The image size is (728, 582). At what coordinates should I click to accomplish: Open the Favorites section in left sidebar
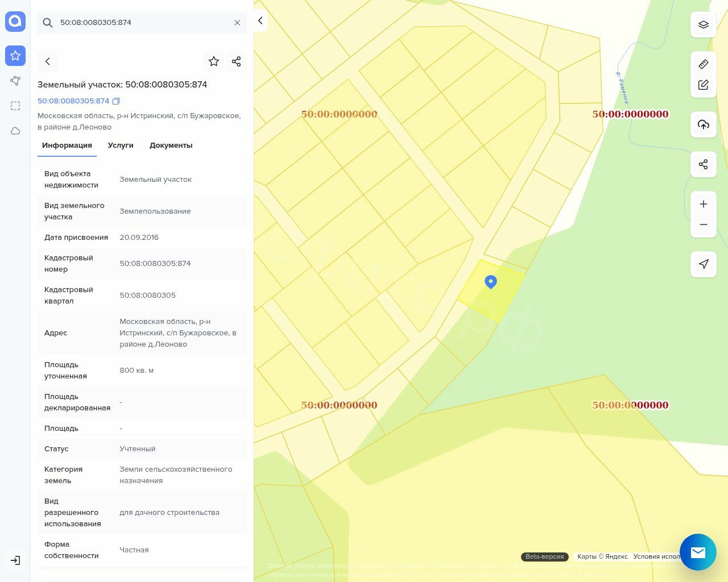pos(15,56)
